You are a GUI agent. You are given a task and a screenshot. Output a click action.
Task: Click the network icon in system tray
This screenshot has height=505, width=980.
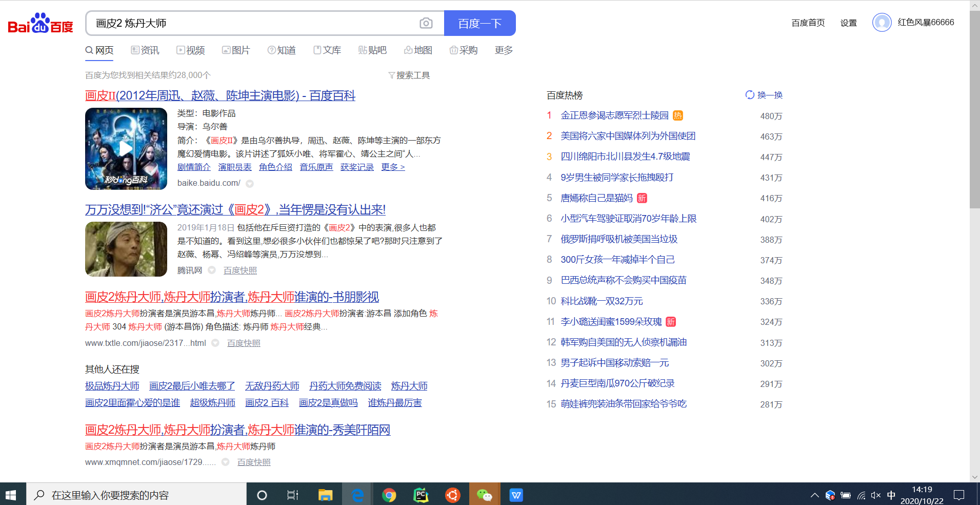[x=861, y=495]
